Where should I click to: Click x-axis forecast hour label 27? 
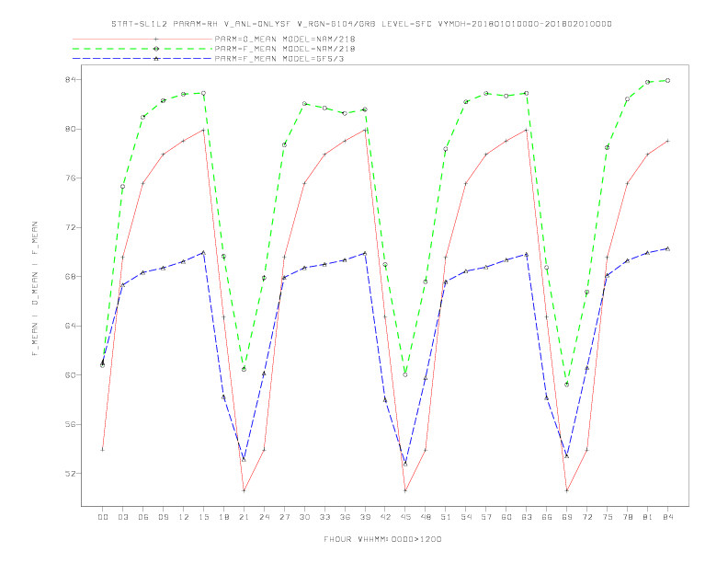click(x=284, y=517)
